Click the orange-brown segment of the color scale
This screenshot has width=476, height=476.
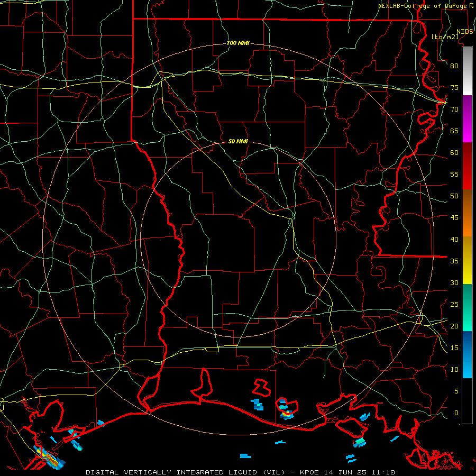pos(467,213)
